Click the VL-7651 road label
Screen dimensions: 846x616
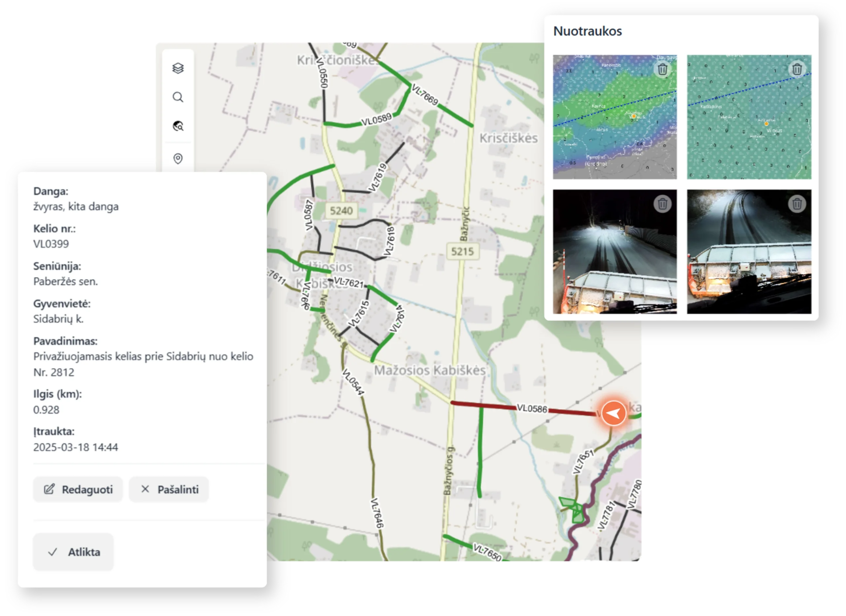click(583, 462)
